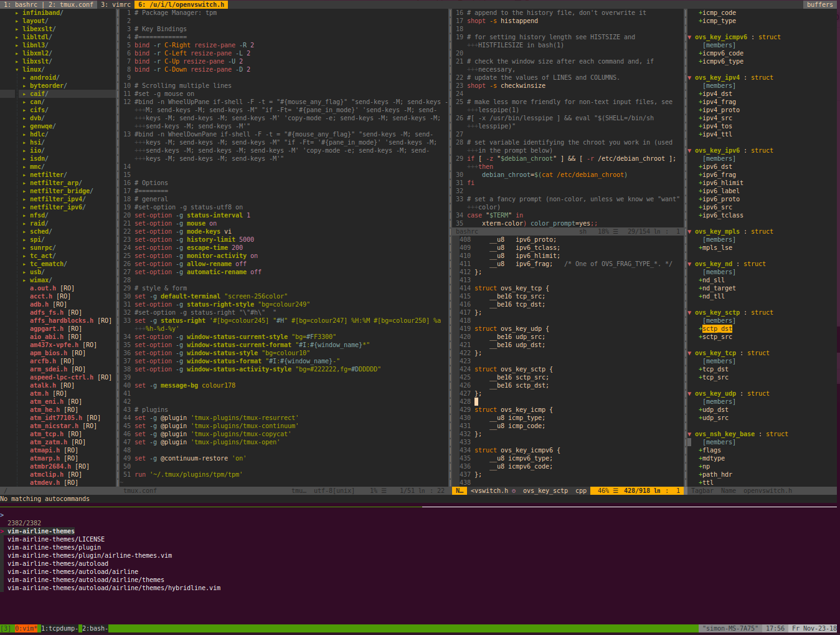The image size is (840, 635).
Task: Jump to nd_target tag in Tagbar
Action: (719, 288)
